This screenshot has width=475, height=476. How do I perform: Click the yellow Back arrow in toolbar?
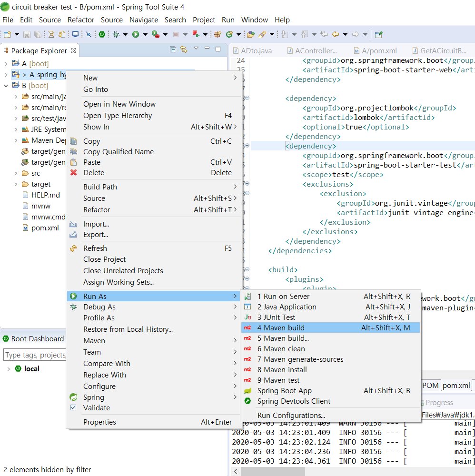click(335, 34)
